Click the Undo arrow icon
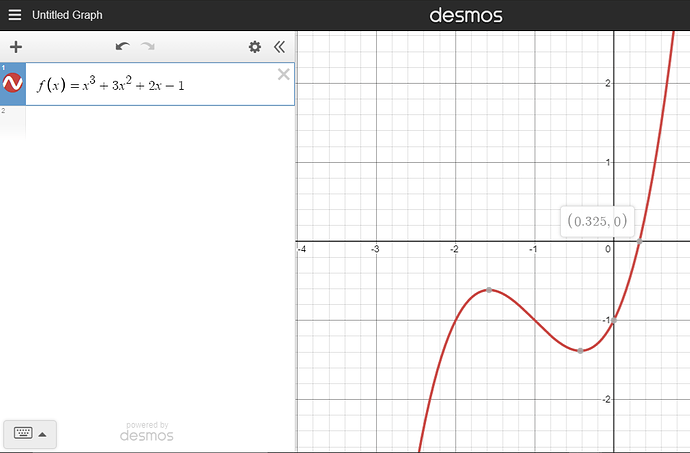 (x=122, y=47)
